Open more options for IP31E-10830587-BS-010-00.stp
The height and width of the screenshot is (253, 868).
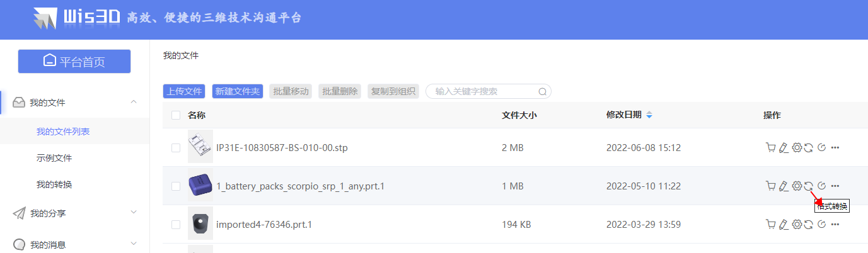tap(835, 148)
